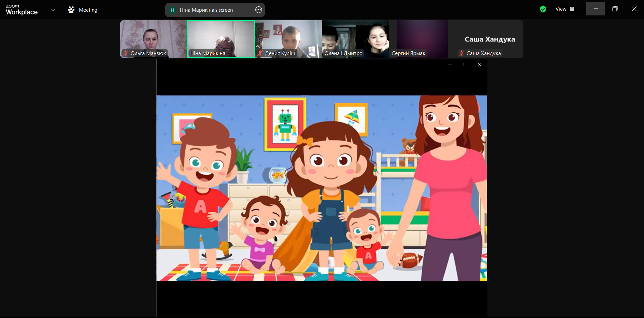Select Ніна Марикіна's video thumbnail

point(221,39)
